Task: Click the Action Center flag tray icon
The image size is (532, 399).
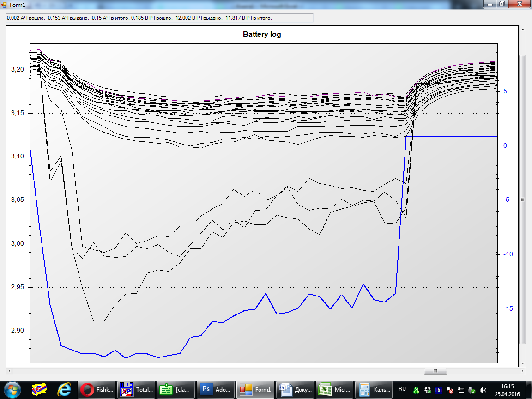Action: click(450, 390)
